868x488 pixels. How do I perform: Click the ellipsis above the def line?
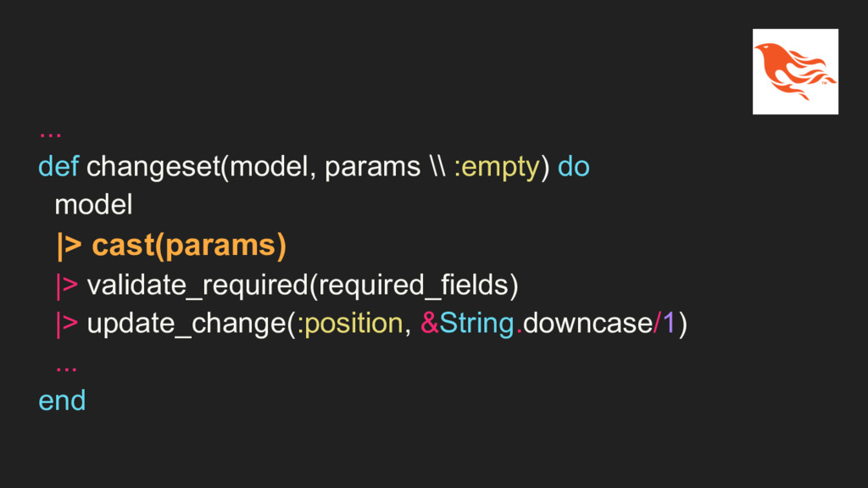(50, 133)
